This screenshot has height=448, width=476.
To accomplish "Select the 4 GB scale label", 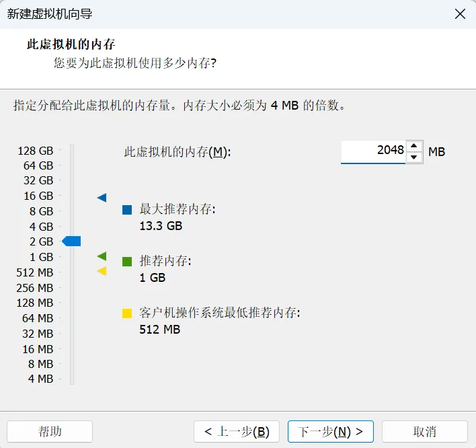I will point(41,227).
